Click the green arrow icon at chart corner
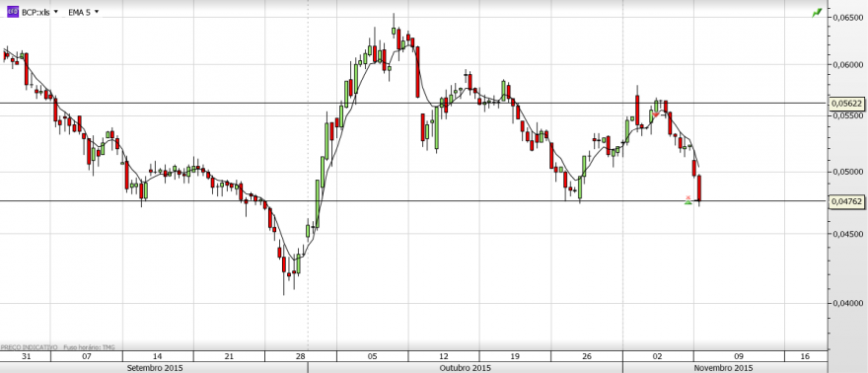This screenshot has width=868, height=373. coord(817,12)
